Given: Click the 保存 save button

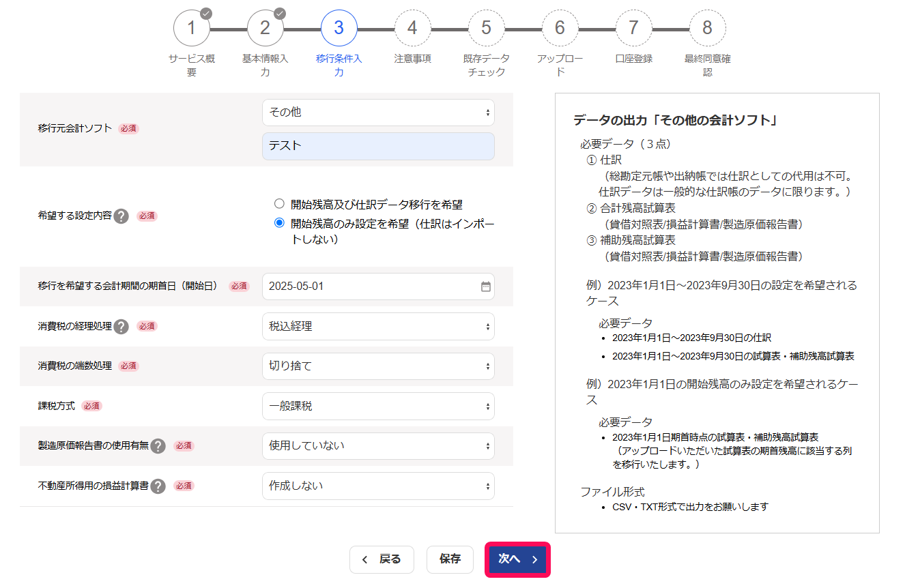Looking at the screenshot, I should point(450,560).
